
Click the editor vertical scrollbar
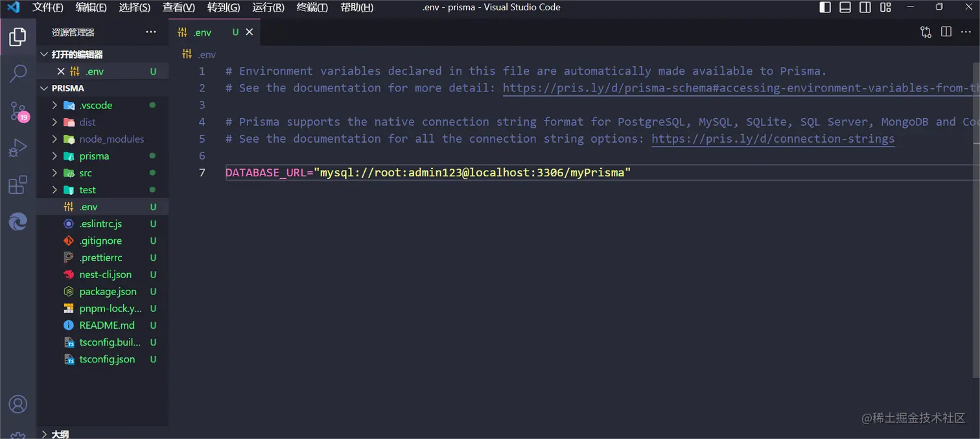coord(976,219)
